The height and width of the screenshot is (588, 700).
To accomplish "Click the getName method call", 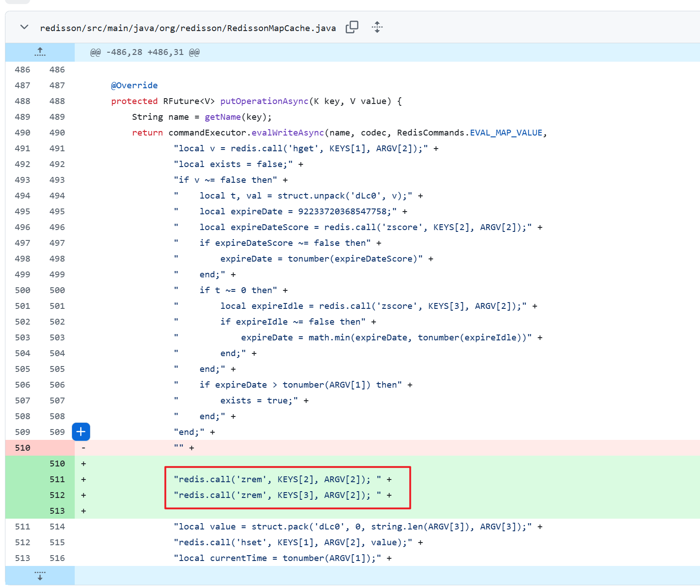I will (222, 117).
